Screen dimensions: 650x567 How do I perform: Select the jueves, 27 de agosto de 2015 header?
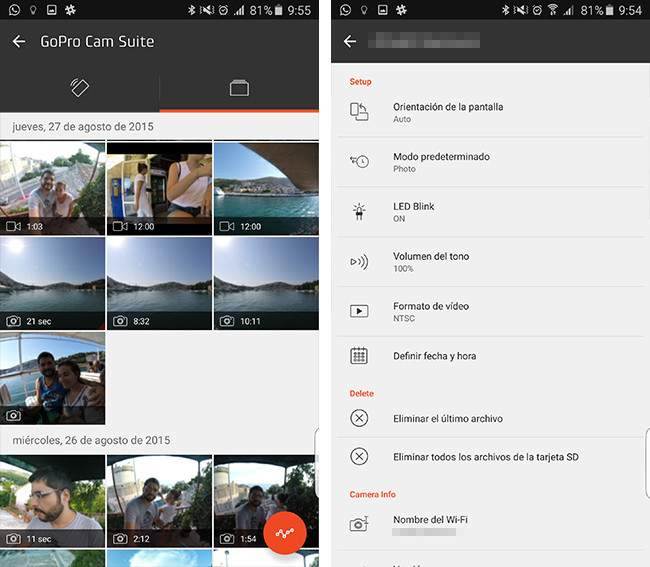pyautogui.click(x=83, y=126)
